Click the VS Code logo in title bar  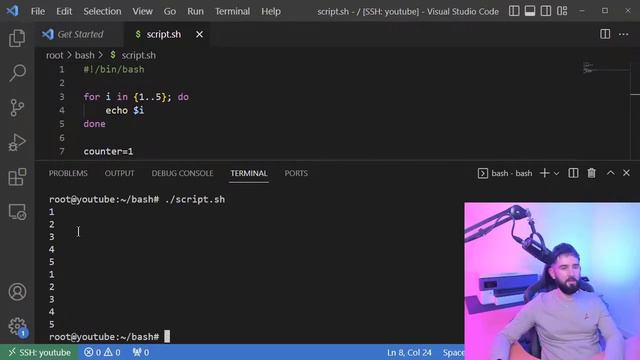pos(12,11)
